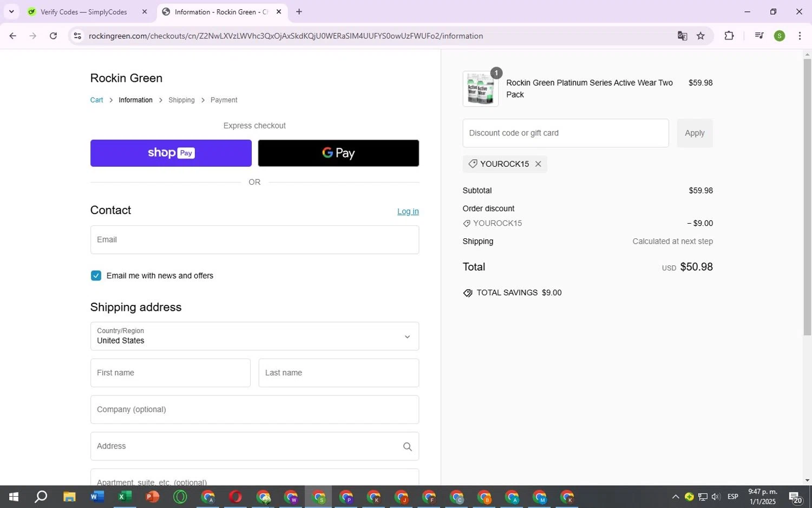
Task: Expand the Country/Region dropdown
Action: point(254,336)
